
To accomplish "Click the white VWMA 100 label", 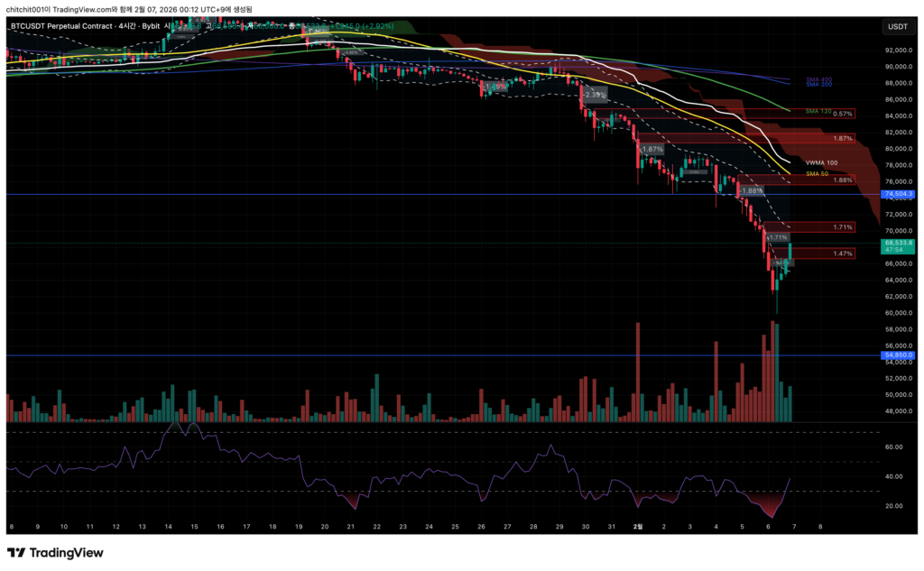I will pos(821,163).
